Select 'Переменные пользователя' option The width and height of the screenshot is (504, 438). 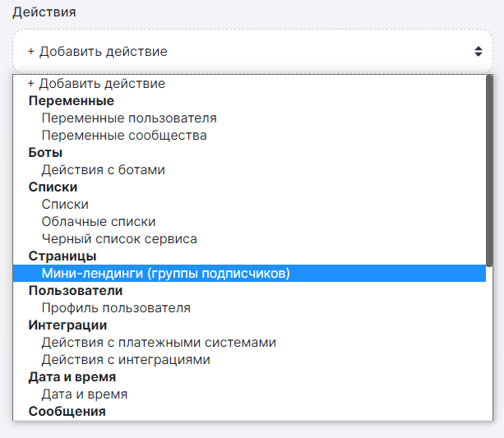tap(129, 118)
